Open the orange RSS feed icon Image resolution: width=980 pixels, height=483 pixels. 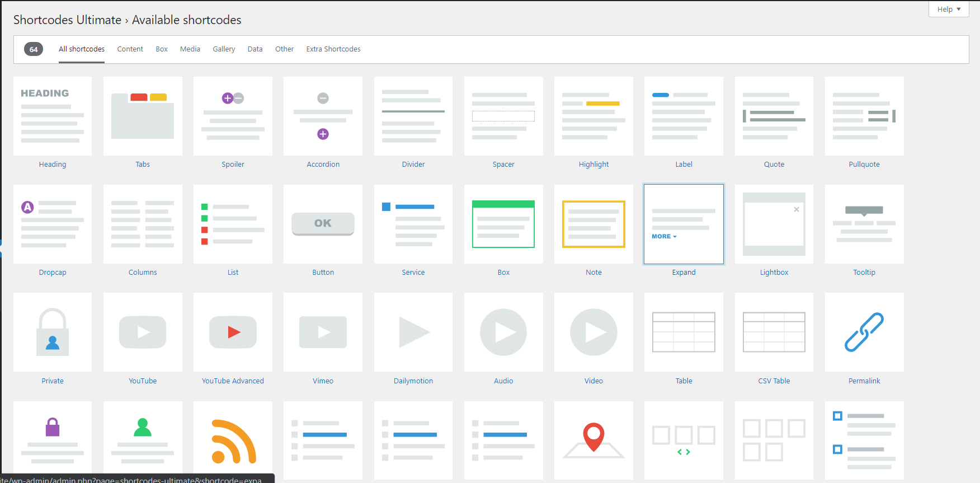233,440
